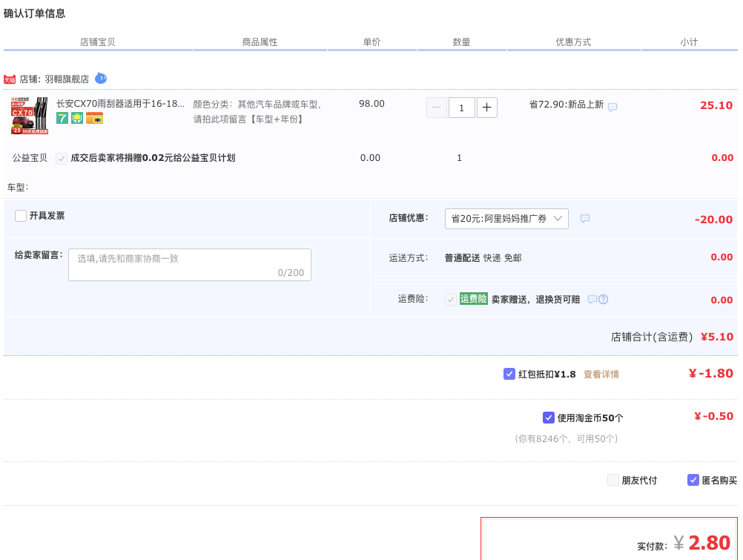This screenshot has width=743, height=560.
Task: Click the comment icon in the 运费险 row
Action: pyautogui.click(x=592, y=299)
